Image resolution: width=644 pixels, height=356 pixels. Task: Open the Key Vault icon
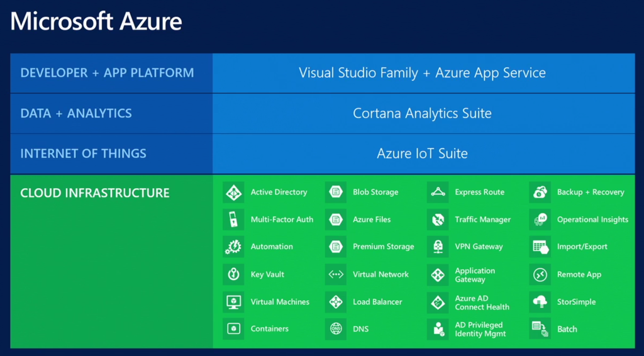(233, 274)
